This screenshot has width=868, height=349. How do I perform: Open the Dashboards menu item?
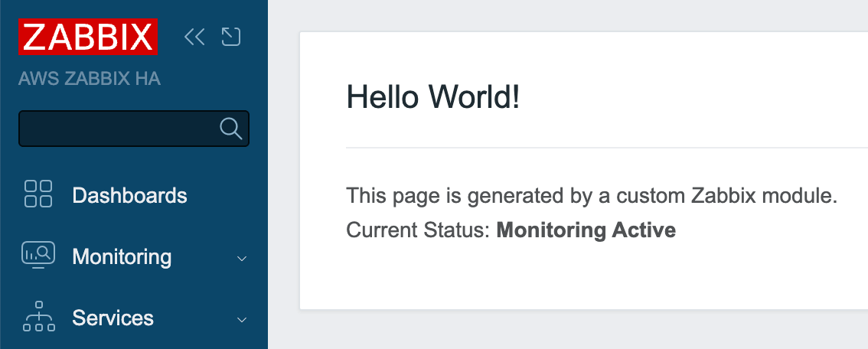129,195
